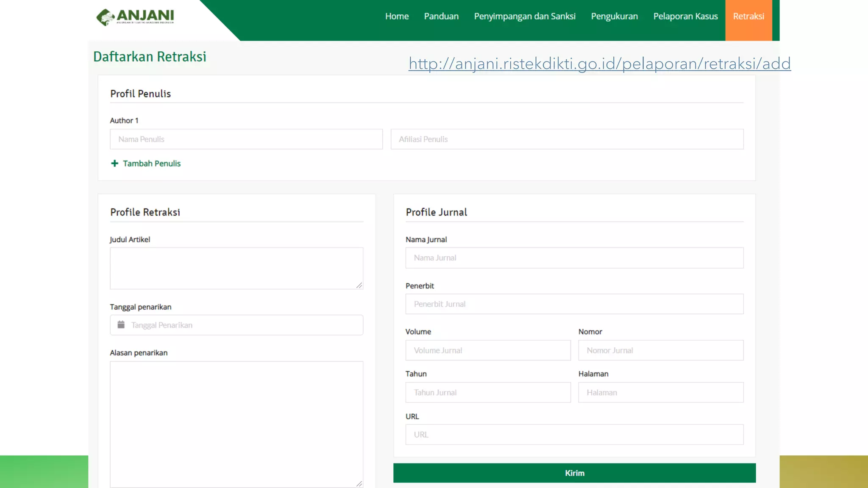Select the Retraksi tab

(748, 16)
